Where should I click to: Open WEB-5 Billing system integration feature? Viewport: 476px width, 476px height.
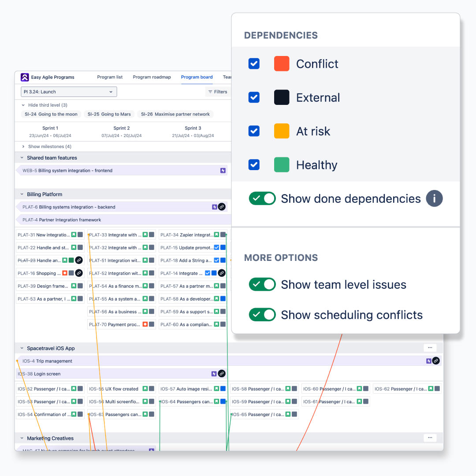click(122, 171)
